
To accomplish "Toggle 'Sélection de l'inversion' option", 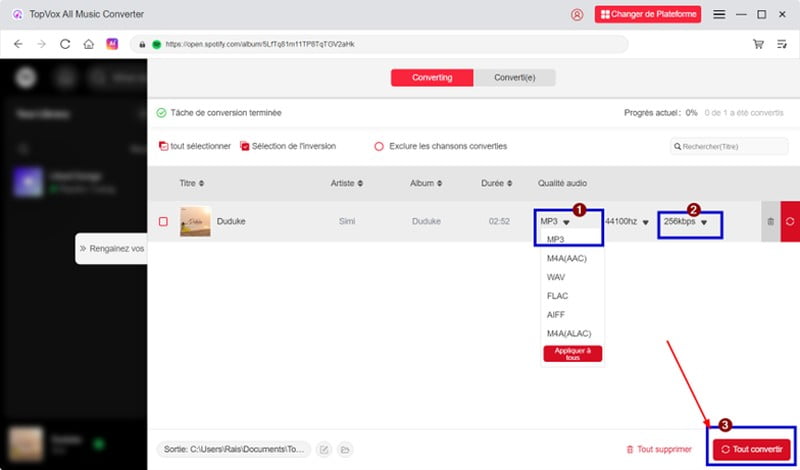I will (288, 146).
